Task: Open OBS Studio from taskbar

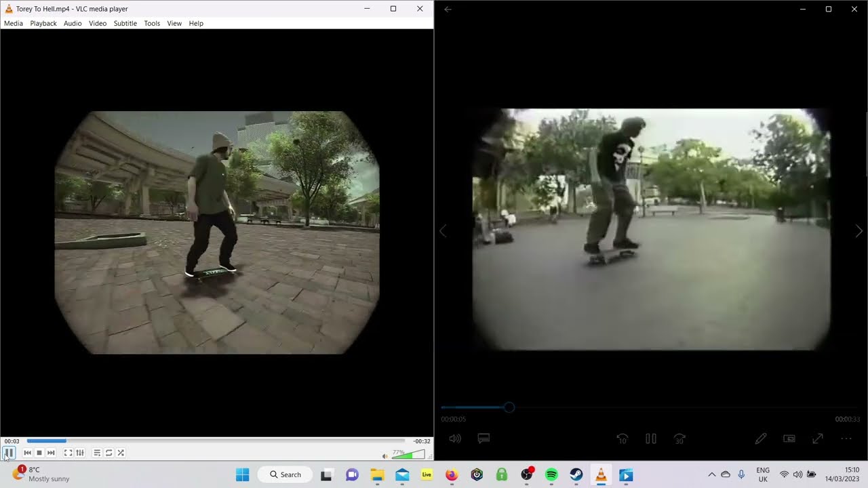Action: pos(527,474)
